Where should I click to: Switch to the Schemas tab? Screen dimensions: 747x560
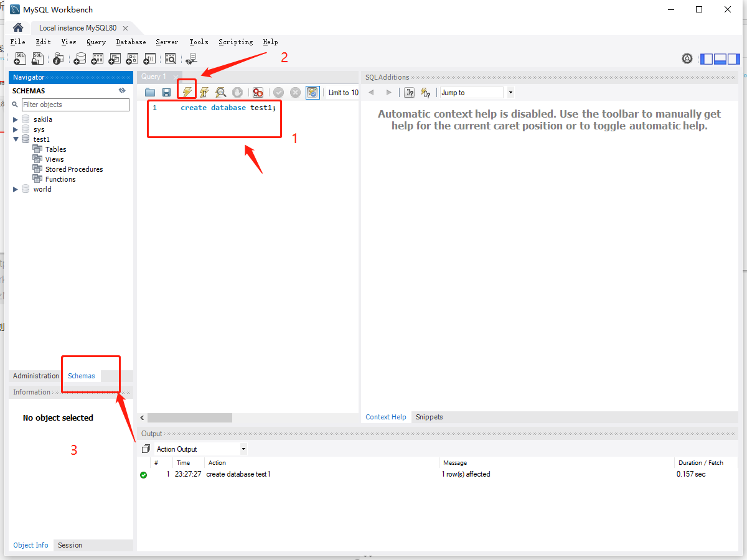(82, 376)
